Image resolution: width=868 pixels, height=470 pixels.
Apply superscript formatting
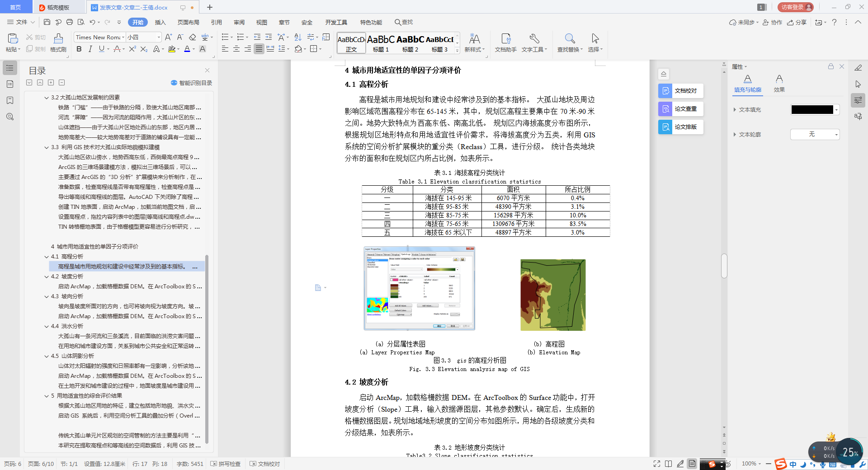[x=132, y=49]
